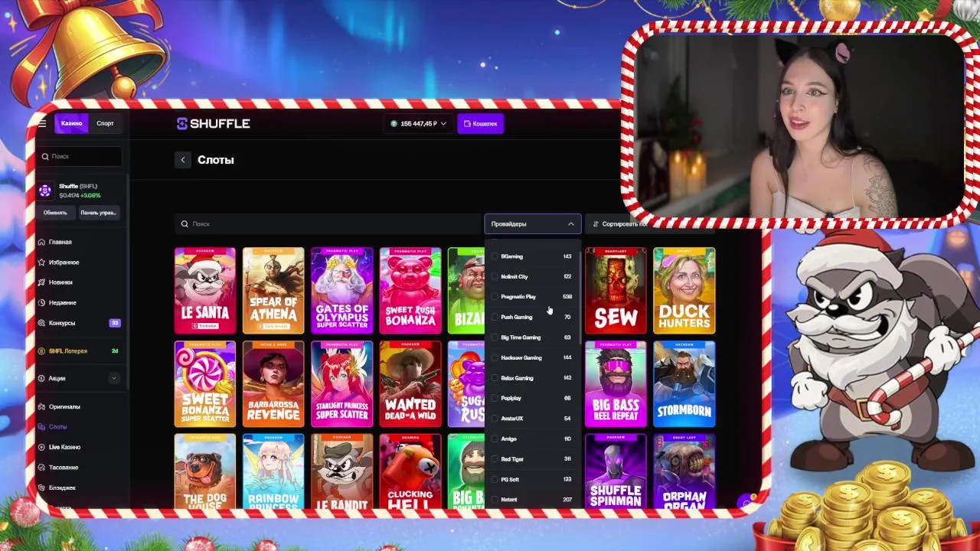Open the balance currency dropdown
Screen dimensions: 980x551
pyautogui.click(x=419, y=123)
